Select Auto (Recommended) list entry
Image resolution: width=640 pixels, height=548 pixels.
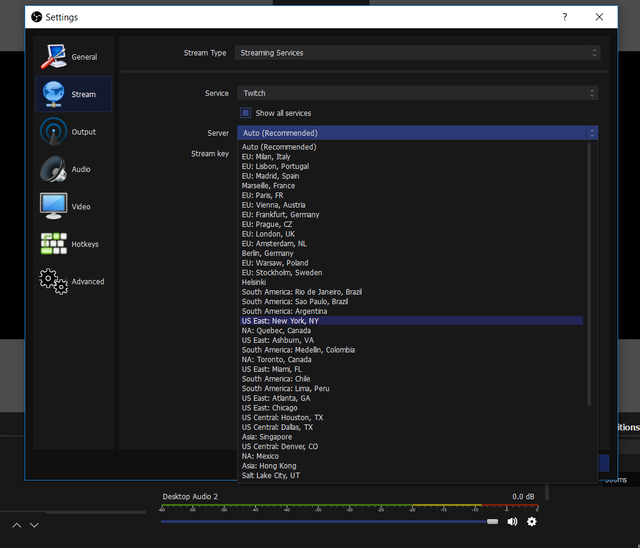pos(279,147)
